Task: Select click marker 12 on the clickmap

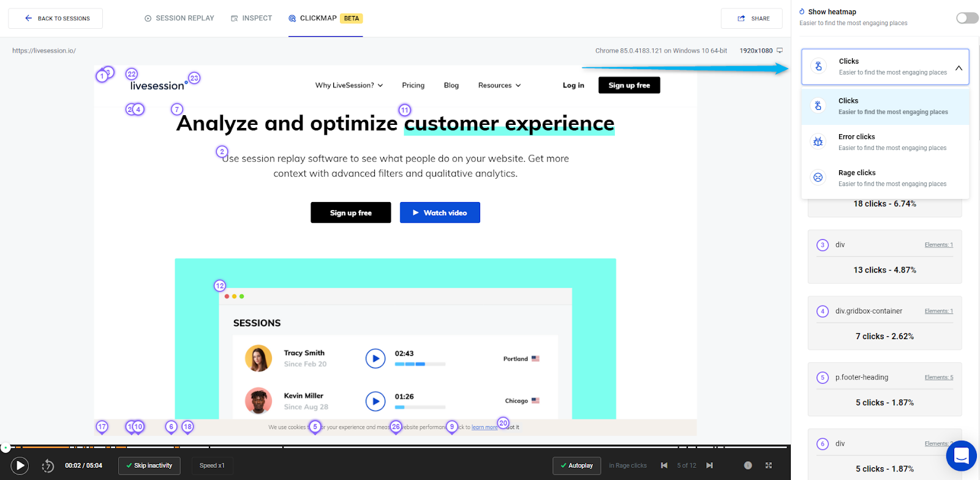Action: click(x=220, y=286)
